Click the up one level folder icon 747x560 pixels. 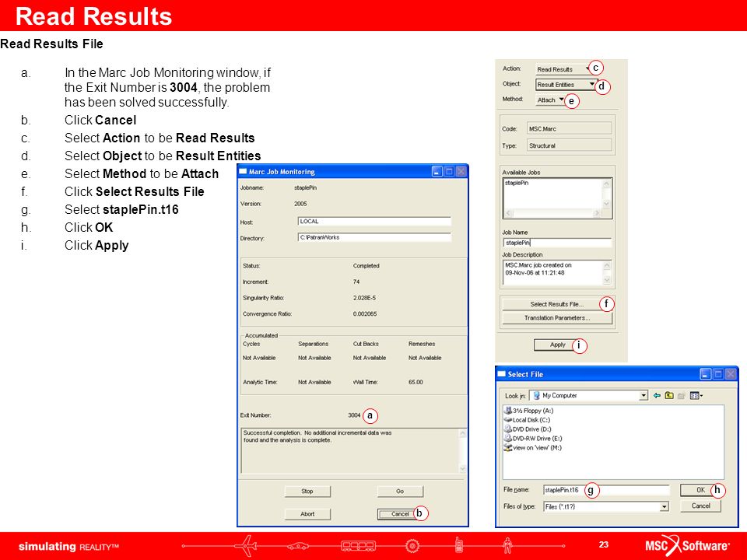pos(669,395)
